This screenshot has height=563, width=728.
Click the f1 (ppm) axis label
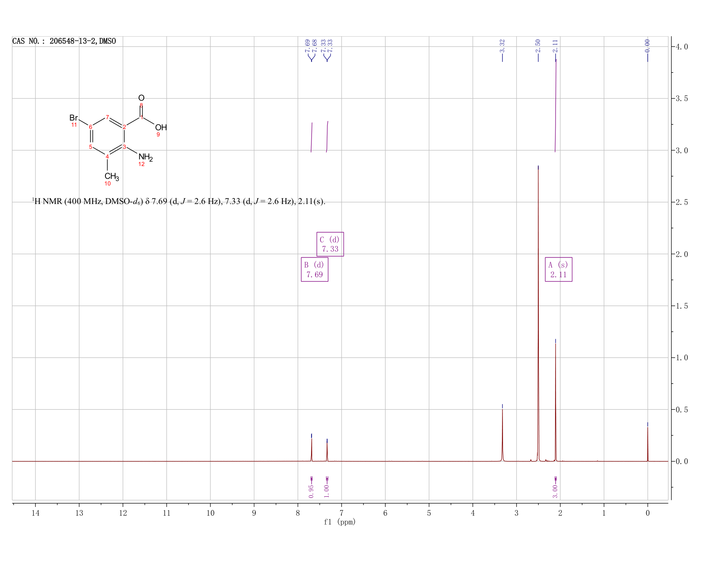click(x=339, y=522)
